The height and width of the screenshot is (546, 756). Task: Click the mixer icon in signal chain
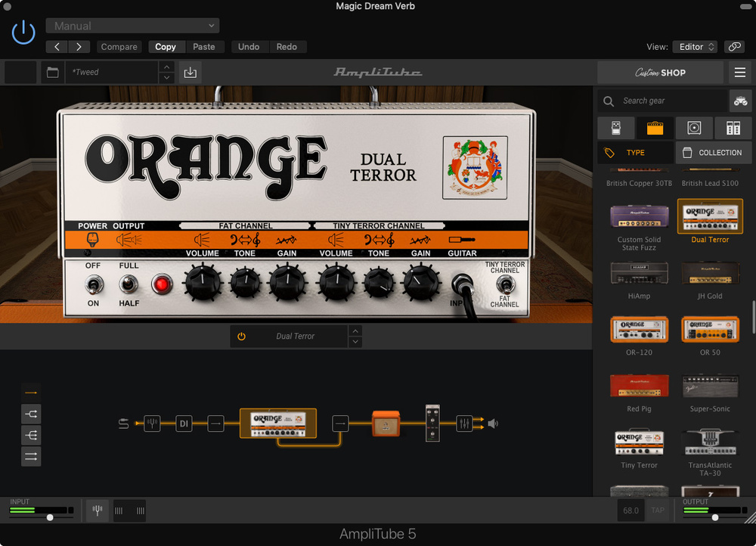tap(464, 423)
